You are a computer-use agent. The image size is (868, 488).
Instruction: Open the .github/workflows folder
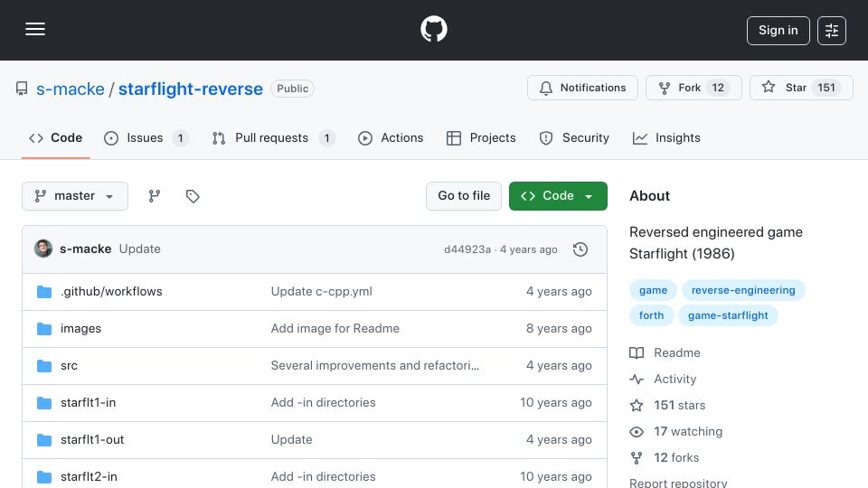point(111,292)
